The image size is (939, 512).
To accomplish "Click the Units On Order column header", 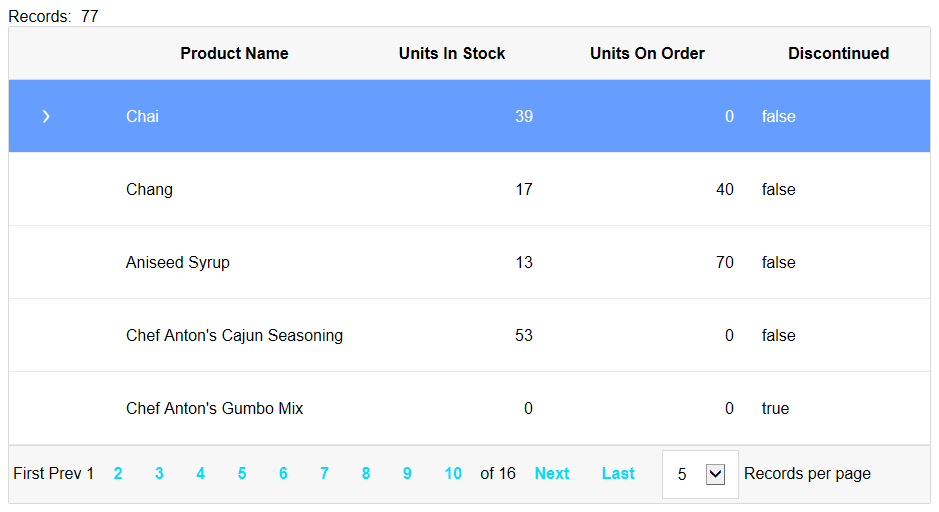I will coord(647,53).
